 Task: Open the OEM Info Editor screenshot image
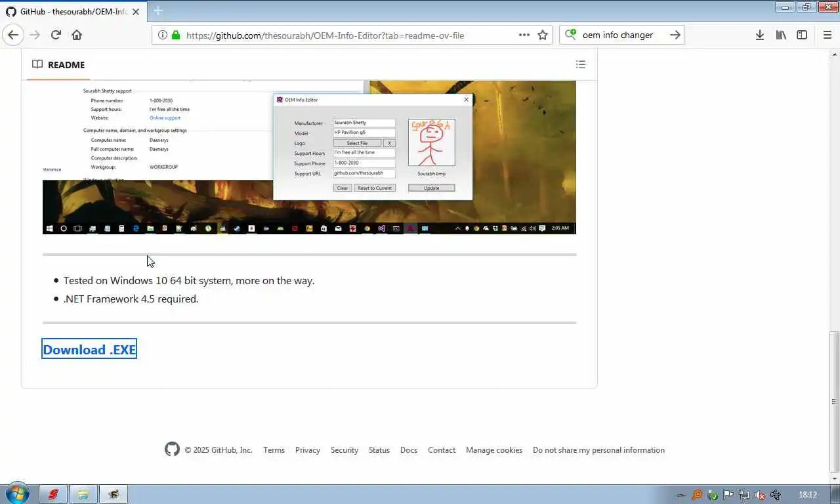[x=309, y=157]
